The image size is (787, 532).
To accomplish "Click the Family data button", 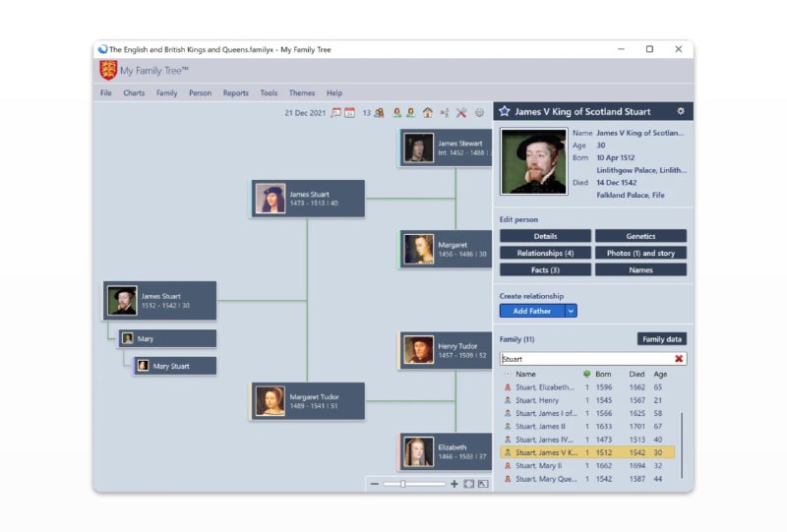I will tap(661, 339).
